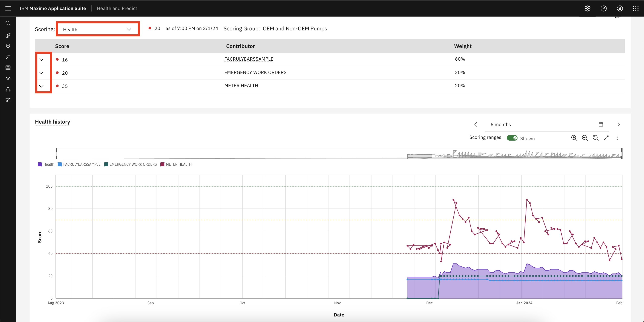Viewport: 644px width, 322px height.
Task: Toggle FACRULYEARSSAMPLE series in legend
Action: coord(79,164)
